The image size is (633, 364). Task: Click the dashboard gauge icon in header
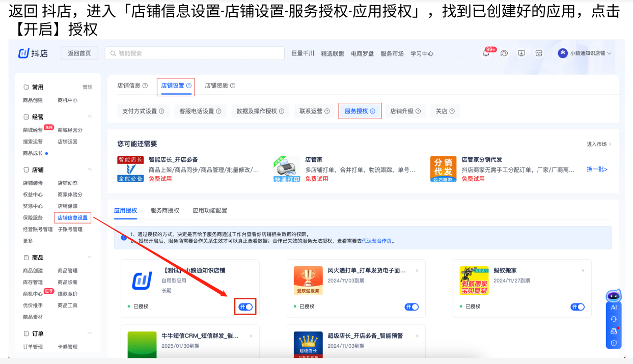tap(504, 53)
